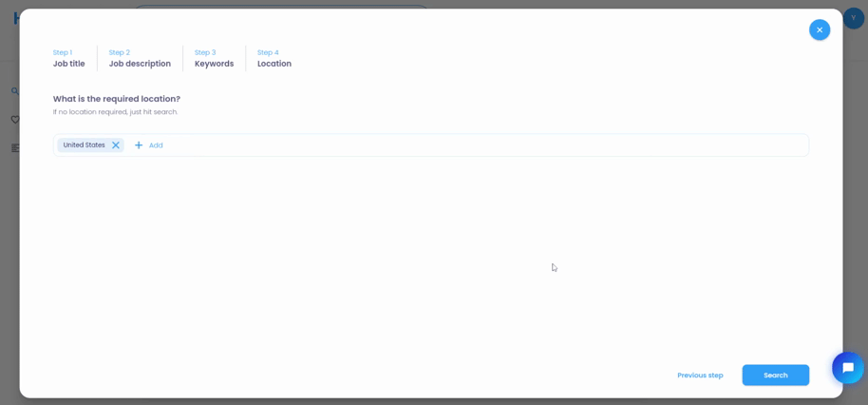Remove the United States location tag

pos(116,145)
